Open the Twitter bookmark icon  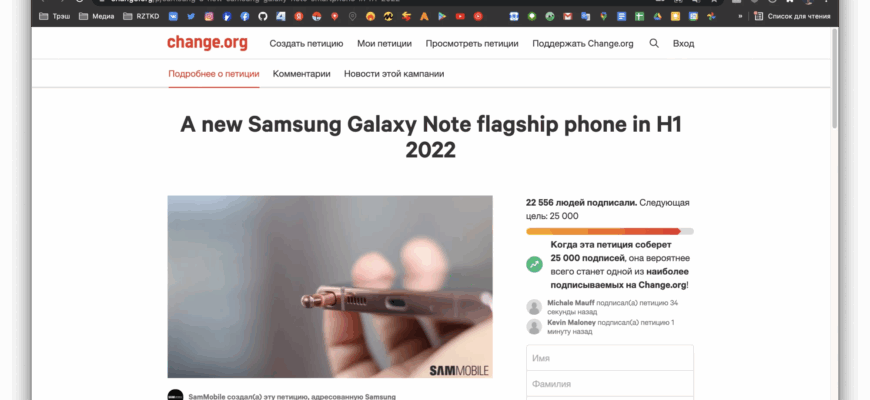tap(191, 17)
